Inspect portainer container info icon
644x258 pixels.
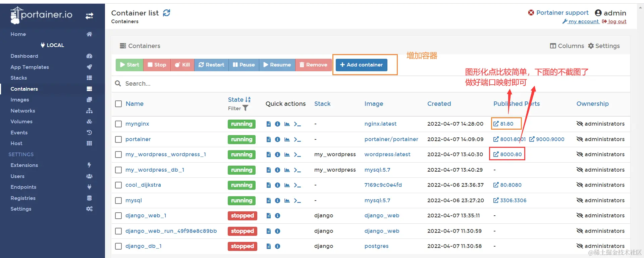point(277,139)
